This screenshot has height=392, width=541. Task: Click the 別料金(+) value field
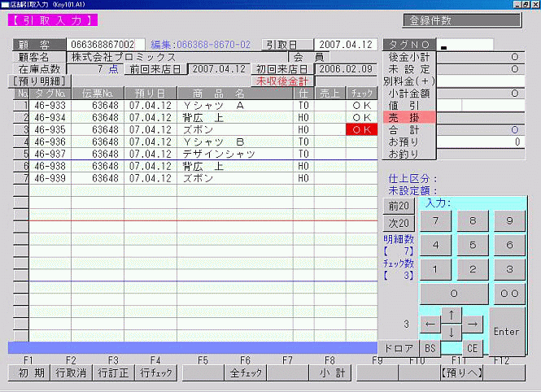pos(481,81)
